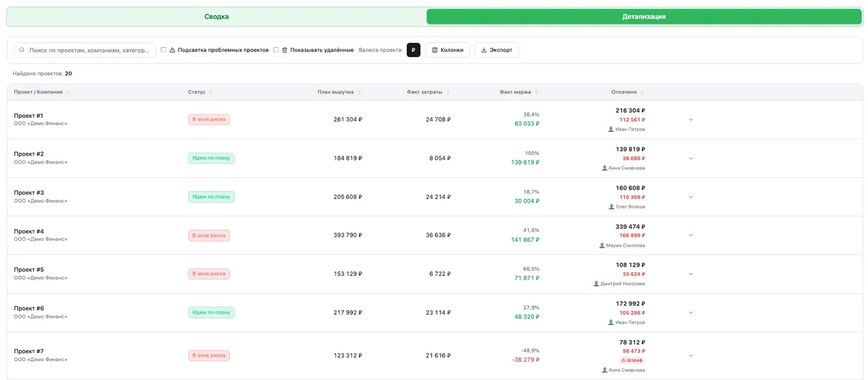
Task: Click Идем по плану status of Проект #6
Action: 211,313
